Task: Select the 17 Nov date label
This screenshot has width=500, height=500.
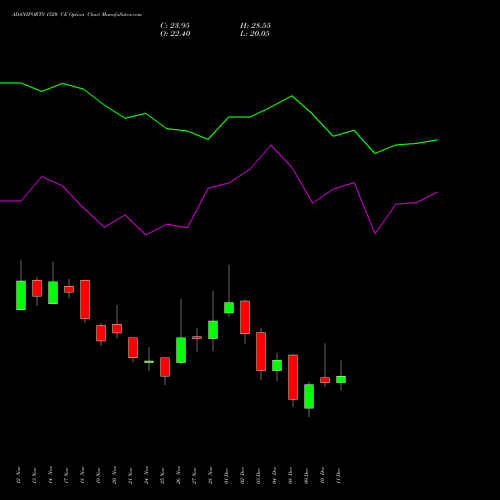Action: (66, 475)
